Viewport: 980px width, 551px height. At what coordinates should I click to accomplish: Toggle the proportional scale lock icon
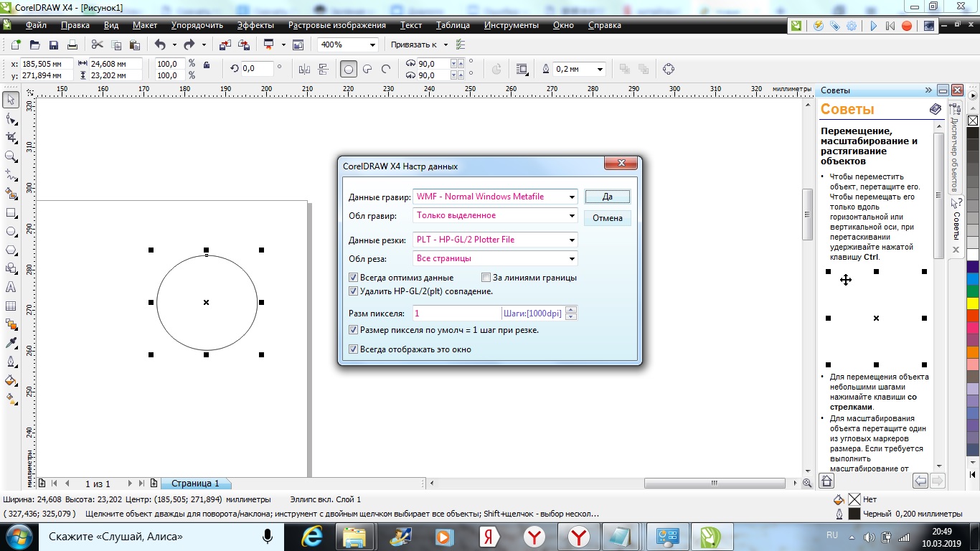(207, 65)
